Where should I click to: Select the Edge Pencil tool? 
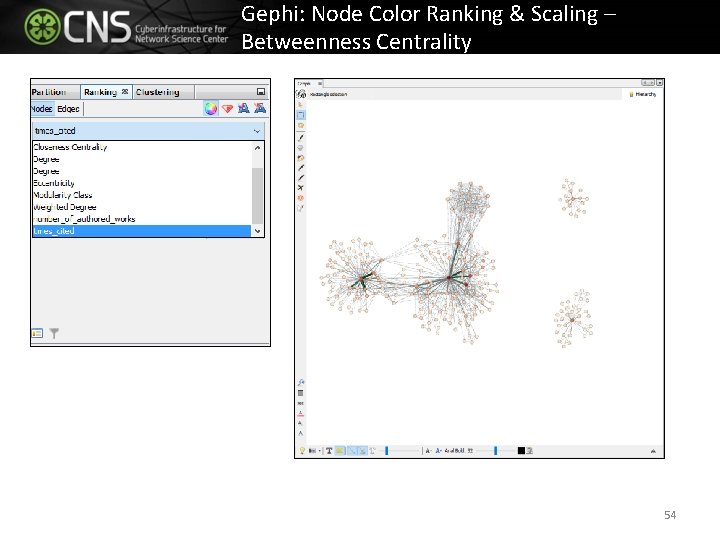(x=301, y=178)
